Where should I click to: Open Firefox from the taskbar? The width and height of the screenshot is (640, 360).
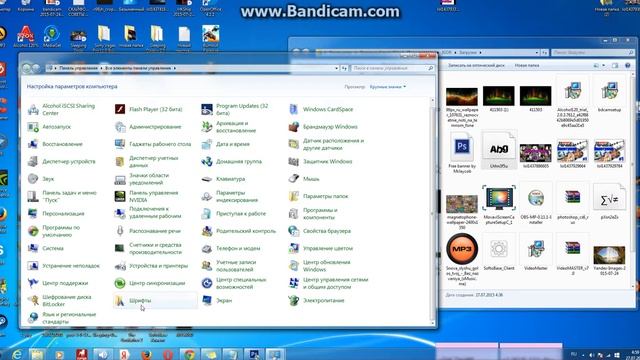pos(146,354)
